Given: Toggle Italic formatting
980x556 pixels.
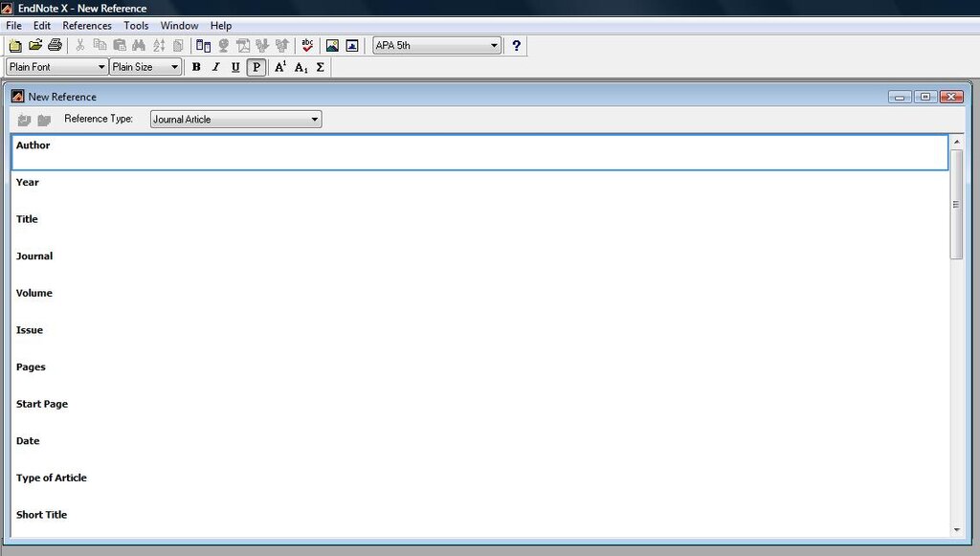Looking at the screenshot, I should pyautogui.click(x=215, y=67).
